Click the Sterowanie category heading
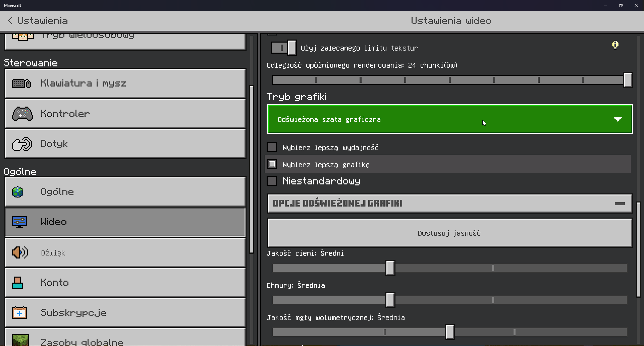Screen dimensions: 644x346 31,63
